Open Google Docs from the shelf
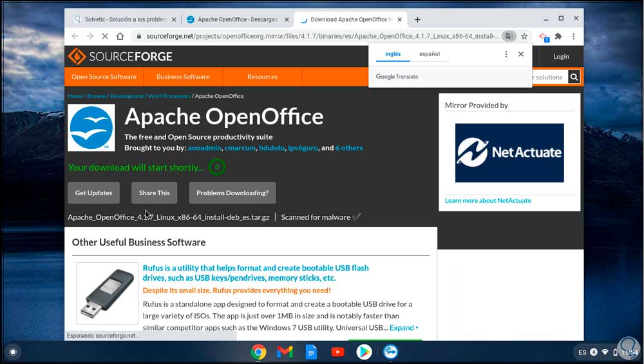 coord(311,352)
